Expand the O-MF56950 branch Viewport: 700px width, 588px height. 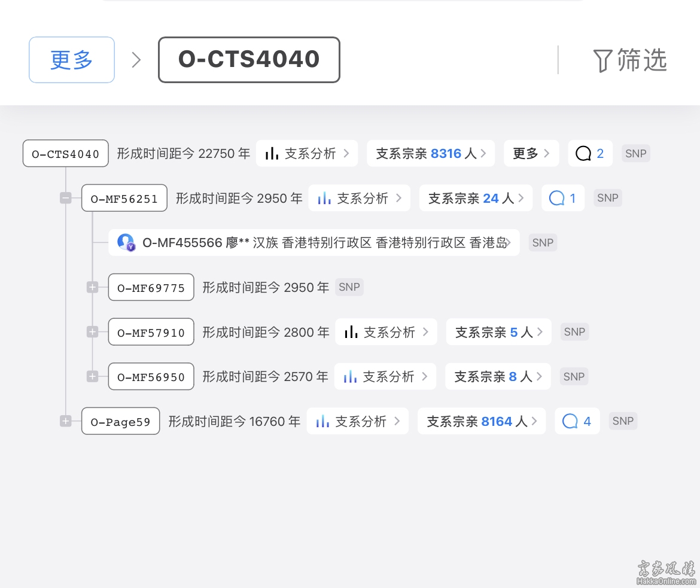(x=92, y=377)
